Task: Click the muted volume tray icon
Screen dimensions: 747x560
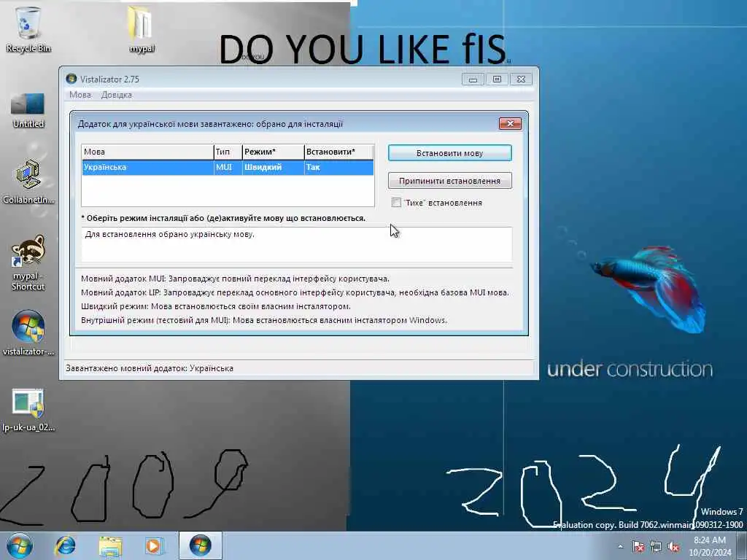Action: tap(673, 547)
